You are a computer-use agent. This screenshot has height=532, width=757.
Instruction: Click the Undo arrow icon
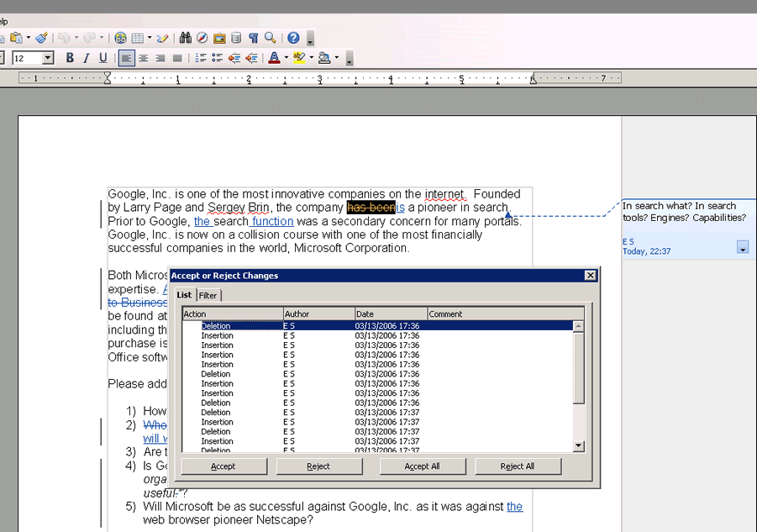click(x=64, y=38)
